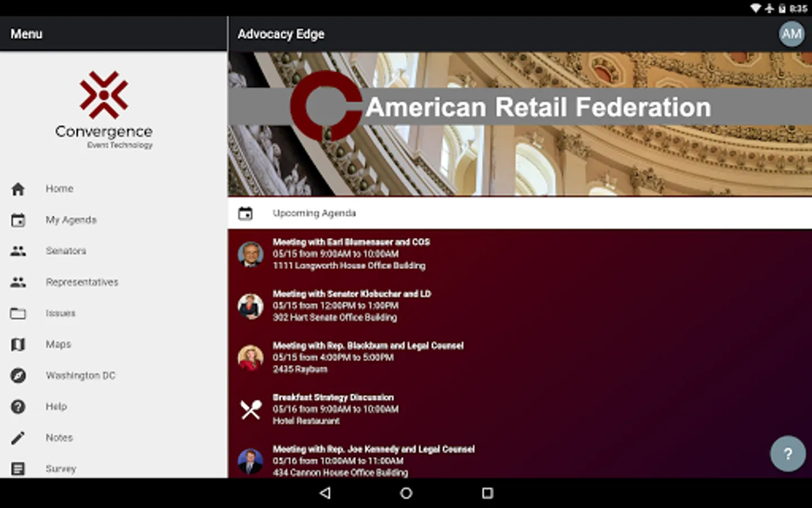Tap Rep. Blackburn's photo thumbnail
Screen dimensions: 812x508
pos(251,358)
